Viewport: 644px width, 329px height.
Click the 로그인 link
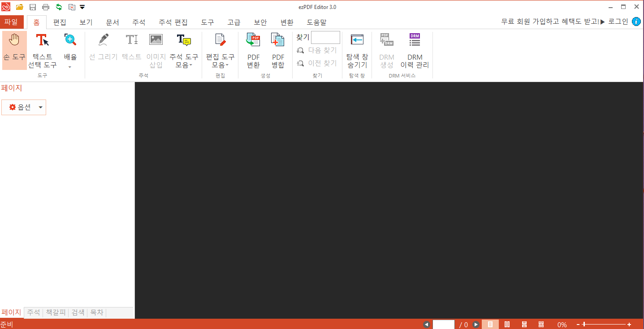[618, 22]
